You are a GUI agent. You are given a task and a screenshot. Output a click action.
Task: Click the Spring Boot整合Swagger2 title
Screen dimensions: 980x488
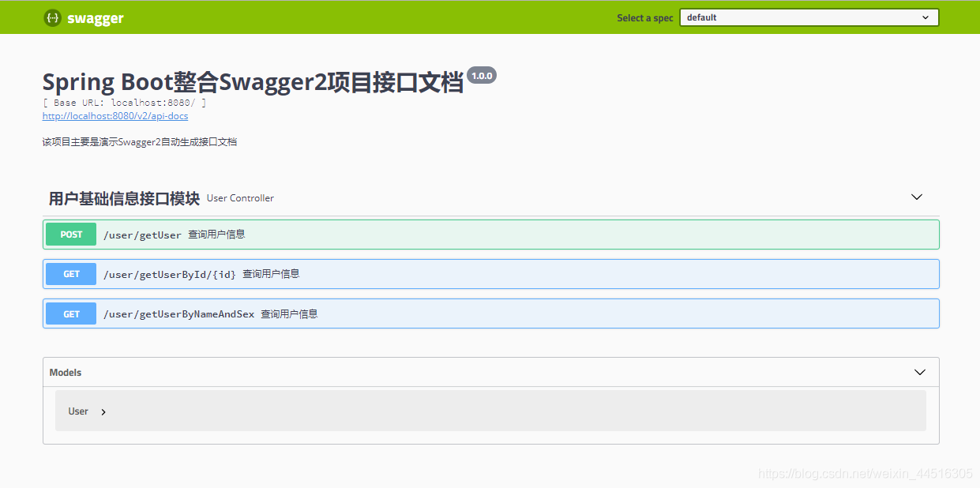coord(253,82)
